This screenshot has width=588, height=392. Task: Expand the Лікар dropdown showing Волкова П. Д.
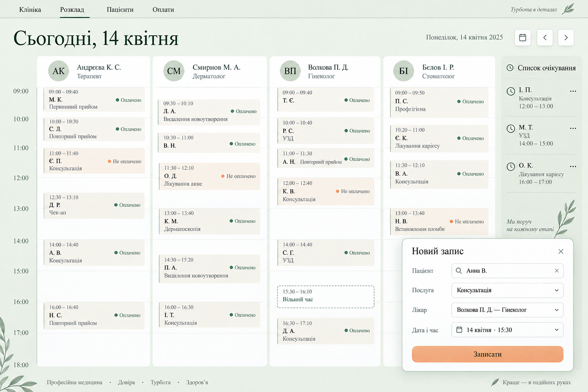click(507, 310)
